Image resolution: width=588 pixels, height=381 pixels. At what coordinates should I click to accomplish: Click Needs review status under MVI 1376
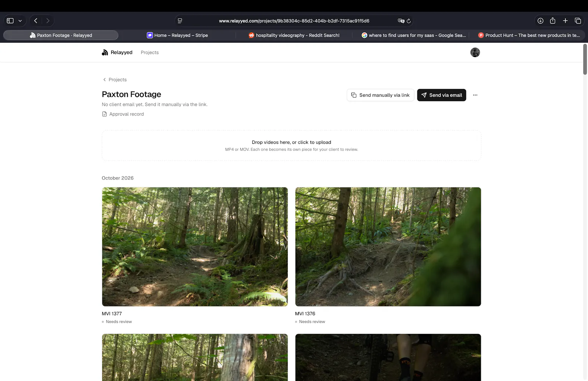coord(310,322)
